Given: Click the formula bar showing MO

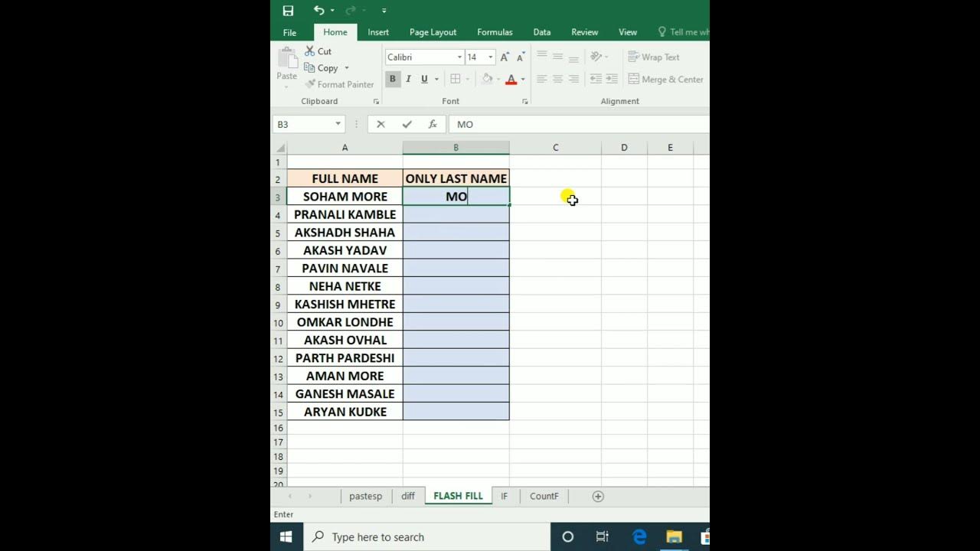Looking at the screenshot, I should [580, 124].
